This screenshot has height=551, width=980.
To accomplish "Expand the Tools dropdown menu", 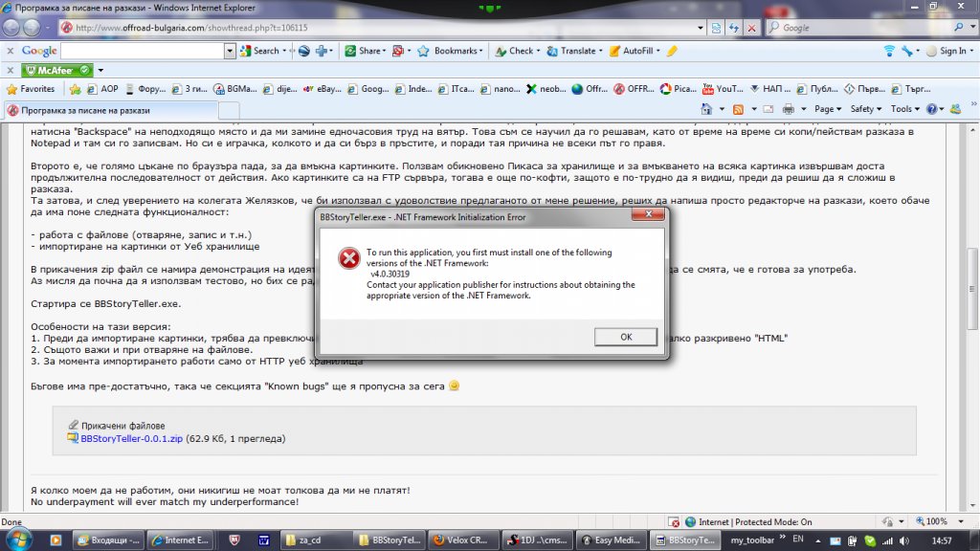I will (904, 109).
